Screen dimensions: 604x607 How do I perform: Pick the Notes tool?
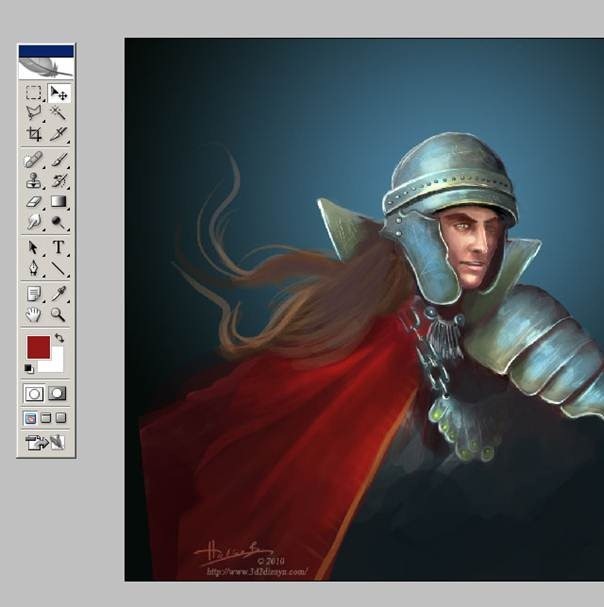click(x=34, y=293)
